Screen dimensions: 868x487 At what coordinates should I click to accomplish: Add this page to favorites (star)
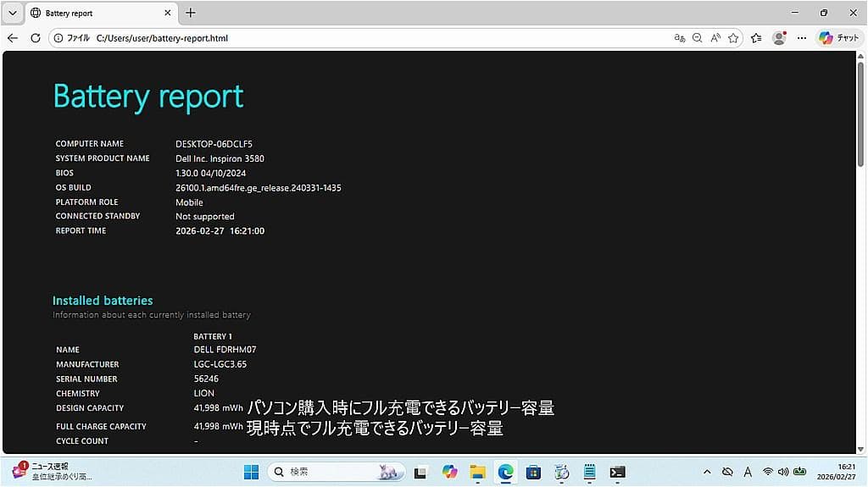pyautogui.click(x=733, y=38)
